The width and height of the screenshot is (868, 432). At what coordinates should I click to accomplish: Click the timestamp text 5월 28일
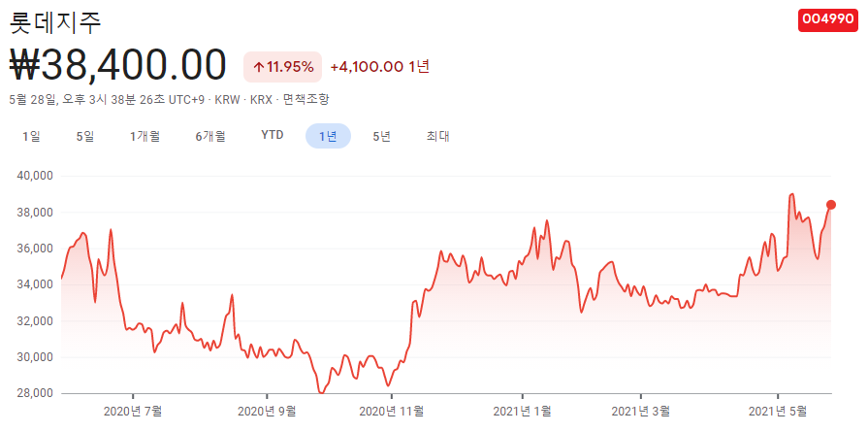(33, 100)
